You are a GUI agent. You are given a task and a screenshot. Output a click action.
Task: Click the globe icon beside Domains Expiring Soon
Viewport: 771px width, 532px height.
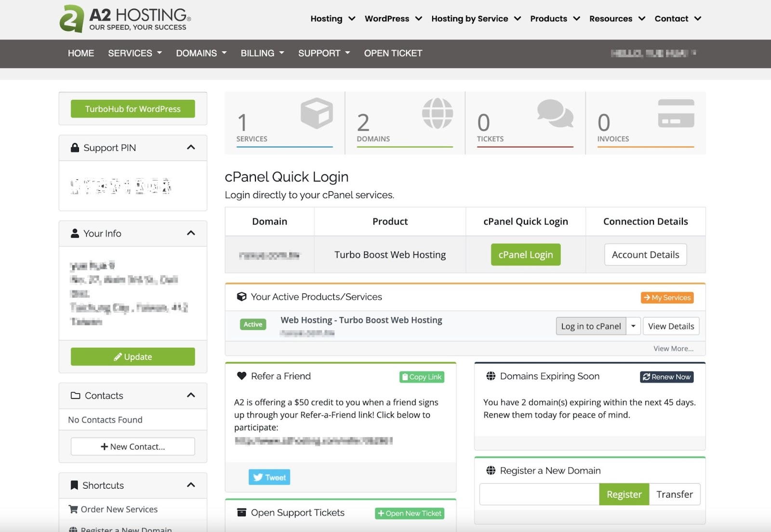click(x=491, y=376)
